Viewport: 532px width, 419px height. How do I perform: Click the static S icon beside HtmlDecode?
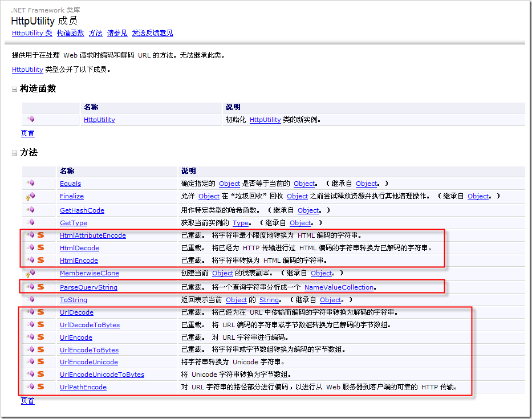point(40,247)
